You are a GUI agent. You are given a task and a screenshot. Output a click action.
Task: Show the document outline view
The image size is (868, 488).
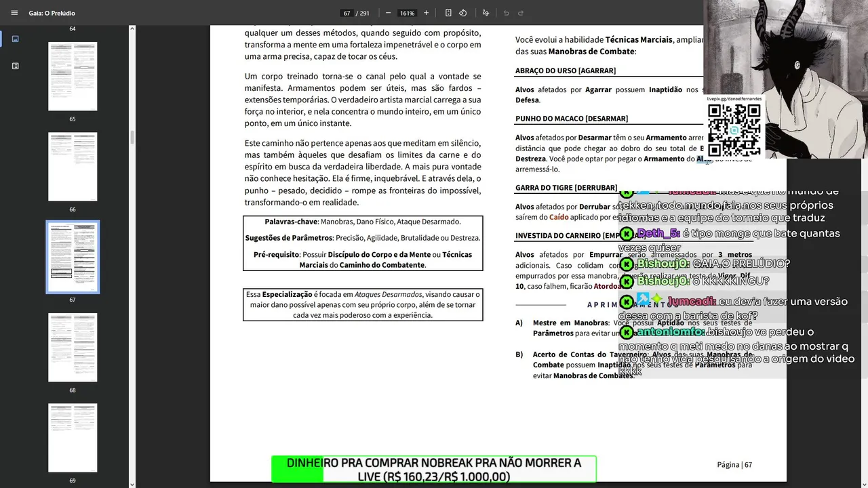point(15,66)
